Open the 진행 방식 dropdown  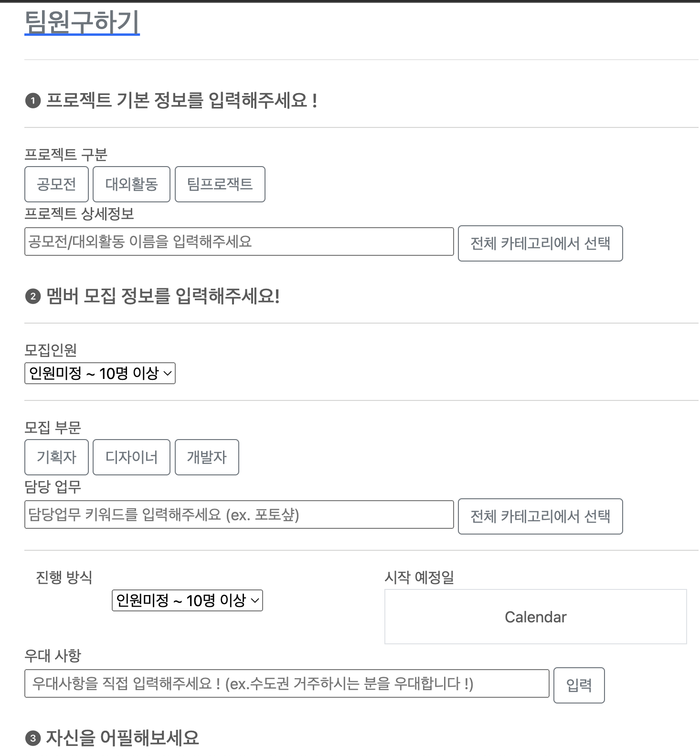(187, 600)
